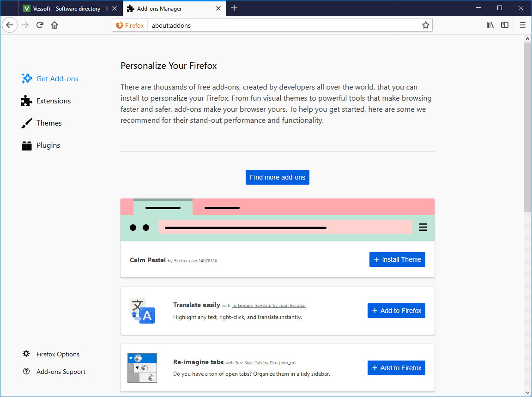Click the 'Highlight any text, right-click' description
The height and width of the screenshot is (397, 532).
click(x=237, y=317)
